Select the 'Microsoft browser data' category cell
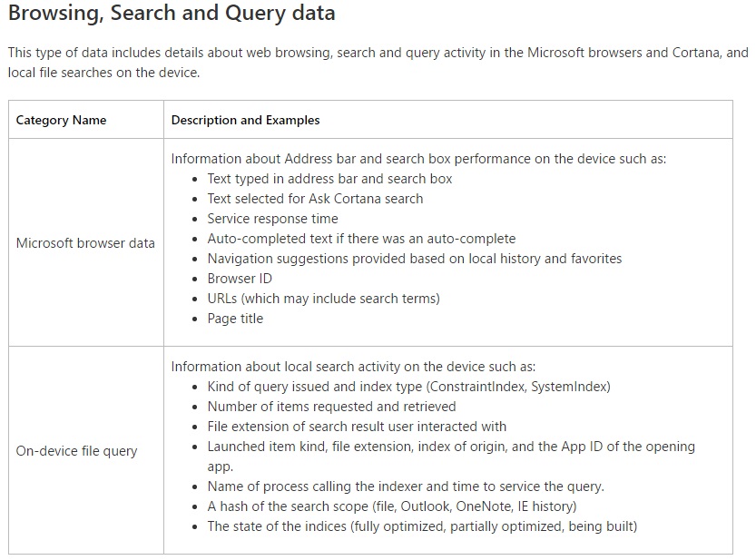Screen dimensions: 756x560 click(85, 243)
